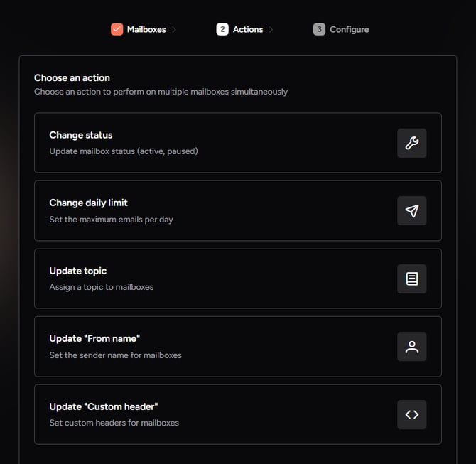This screenshot has width=476, height=464.
Task: Click the person icon for From name
Action: (x=411, y=347)
